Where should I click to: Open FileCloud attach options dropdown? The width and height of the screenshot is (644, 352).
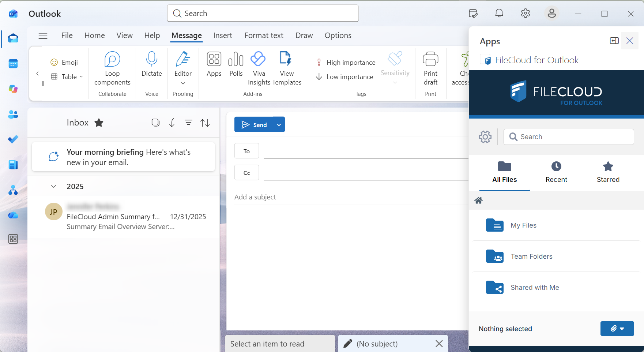[617, 329]
